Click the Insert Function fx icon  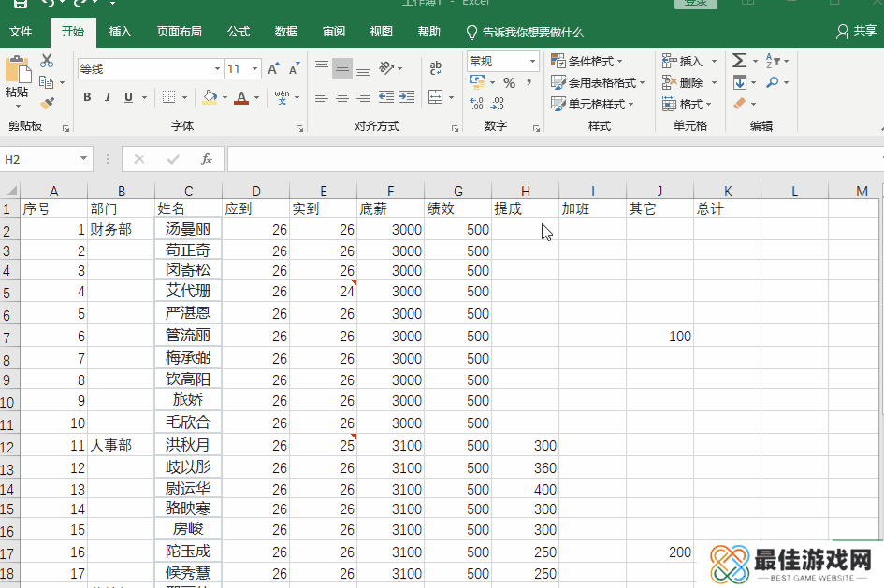tap(207, 159)
